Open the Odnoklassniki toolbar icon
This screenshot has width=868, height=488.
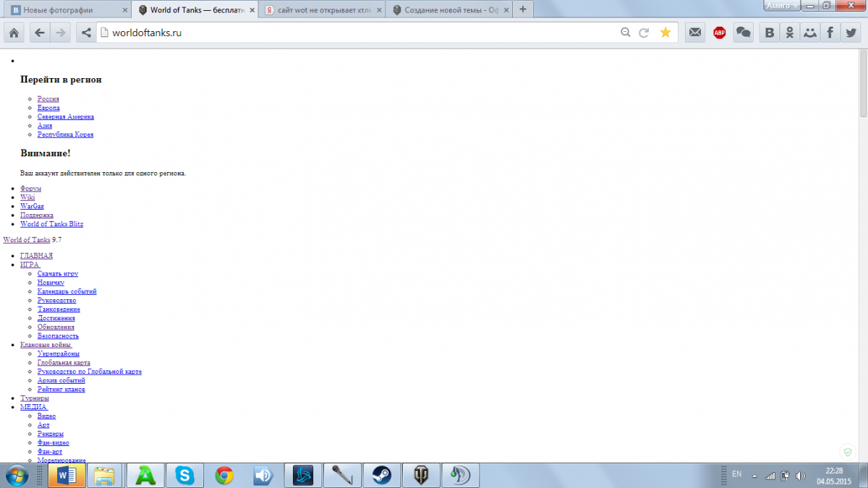click(791, 33)
